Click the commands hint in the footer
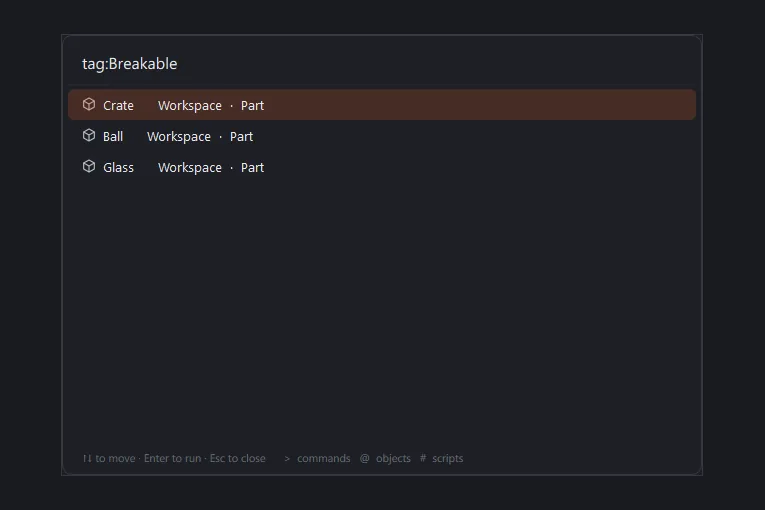765x510 pixels. click(x=317, y=458)
